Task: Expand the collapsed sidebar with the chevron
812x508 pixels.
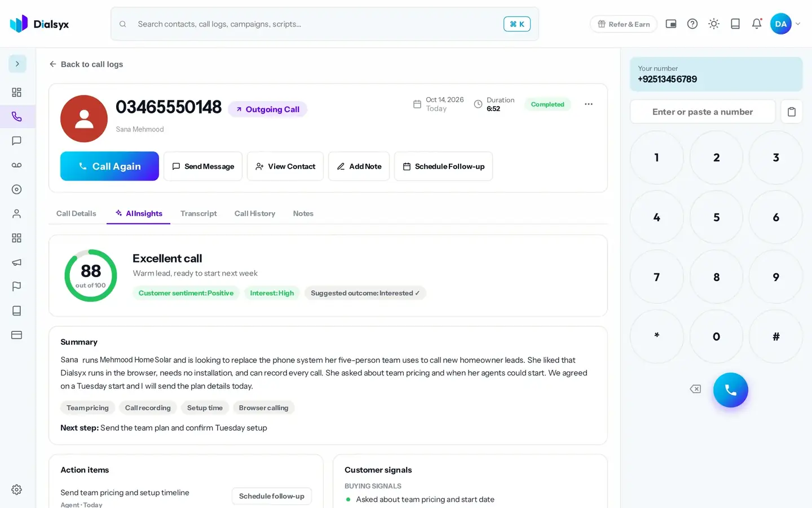Action: point(17,64)
